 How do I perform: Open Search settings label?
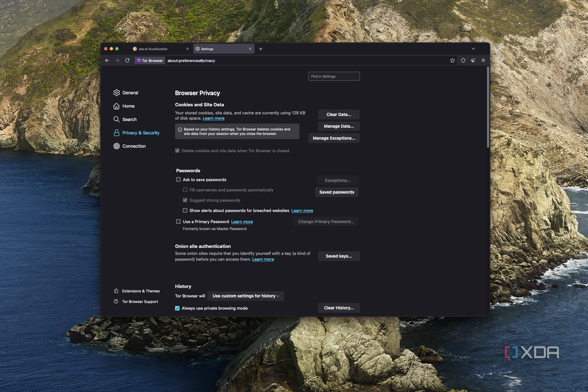point(130,119)
